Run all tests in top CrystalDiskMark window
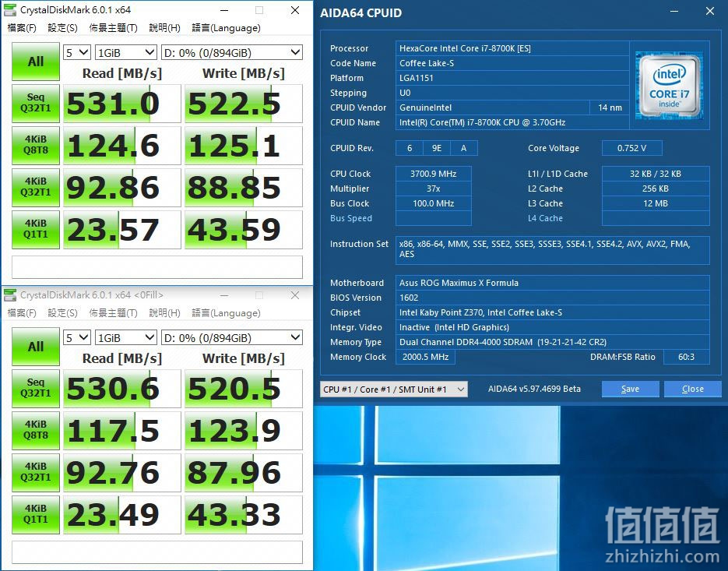 [36, 62]
